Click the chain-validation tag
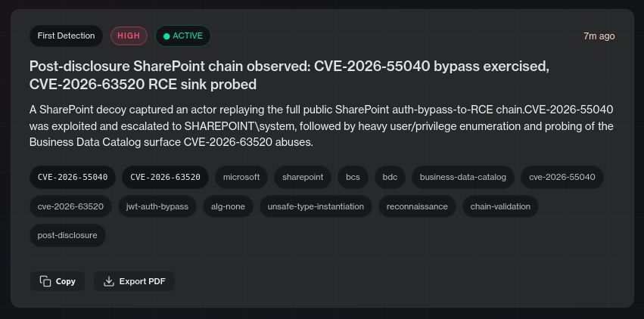Screen dimensions: 644x319 tap(500, 206)
